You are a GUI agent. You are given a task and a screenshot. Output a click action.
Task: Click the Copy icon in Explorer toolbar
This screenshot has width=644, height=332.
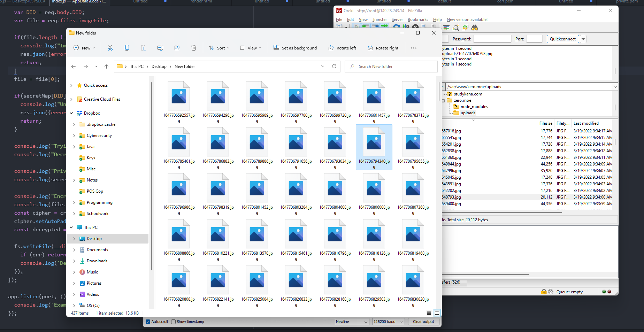pos(127,48)
